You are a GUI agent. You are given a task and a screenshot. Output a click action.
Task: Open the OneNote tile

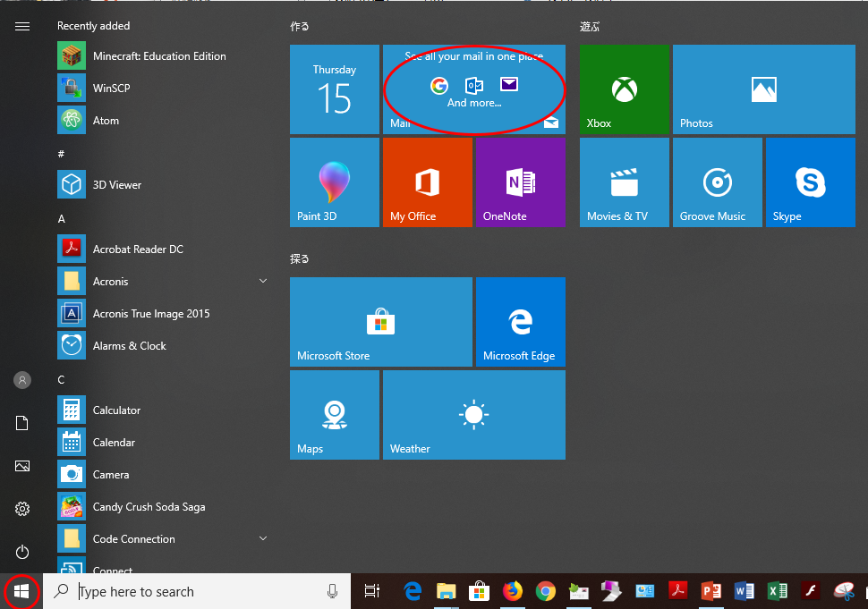click(x=521, y=182)
